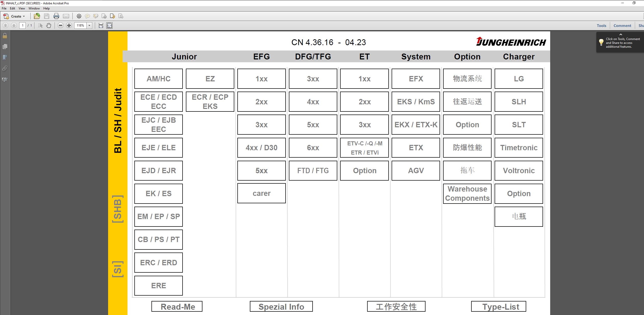
Task: Go to previous page arrow
Action: (x=6, y=26)
